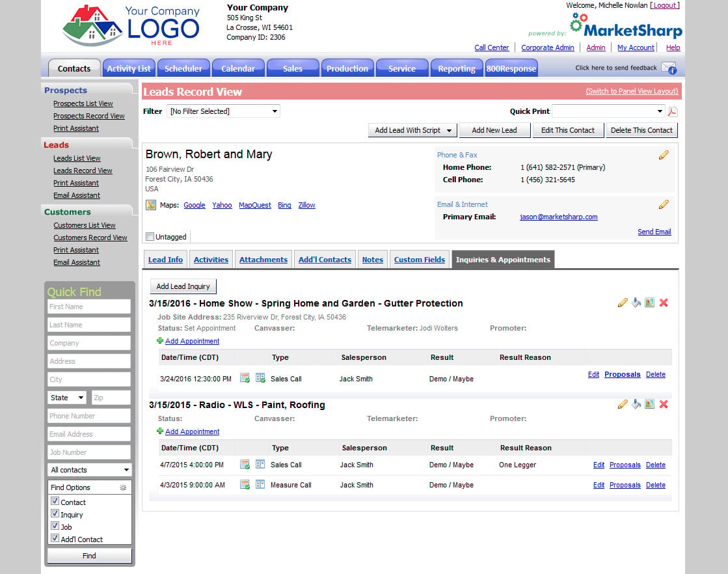Click the Phone Number field
This screenshot has width=728, height=574.
coord(89,416)
